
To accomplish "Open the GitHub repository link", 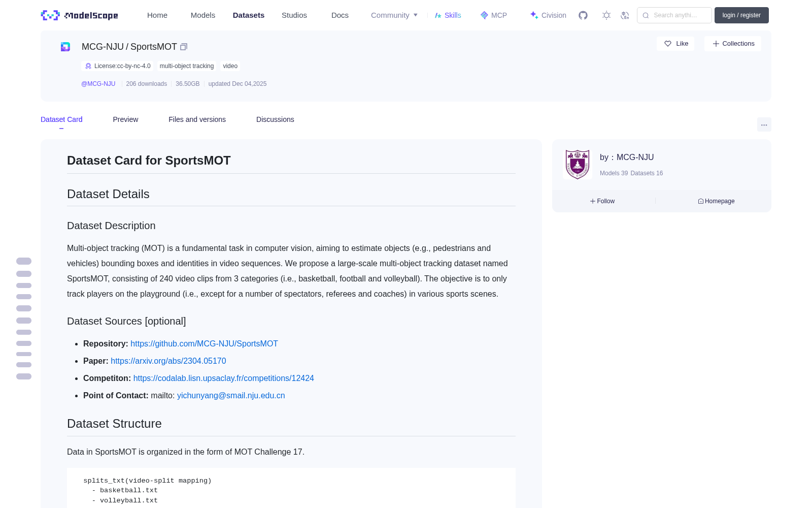I will pyautogui.click(x=204, y=344).
